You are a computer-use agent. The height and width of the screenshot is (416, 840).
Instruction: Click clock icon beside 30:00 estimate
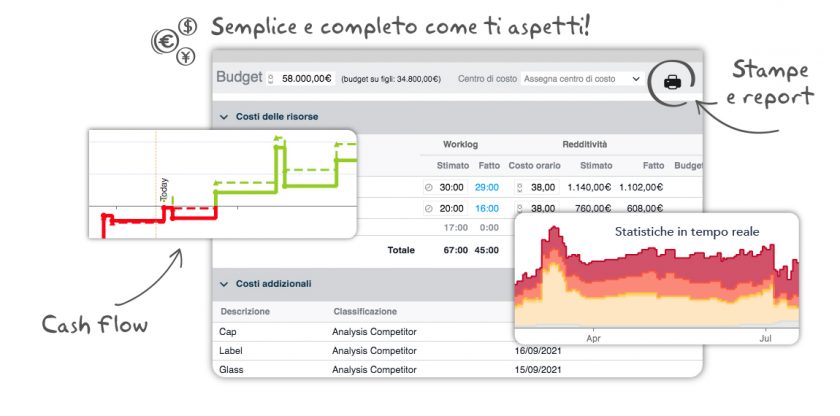click(x=429, y=187)
